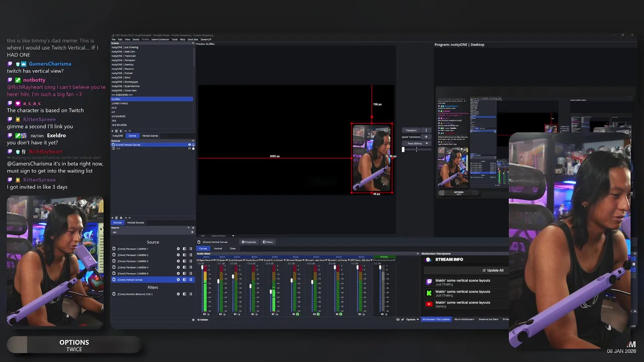Add a quick transition with plus icon
The width and height of the screenshot is (644, 362).
426,137
